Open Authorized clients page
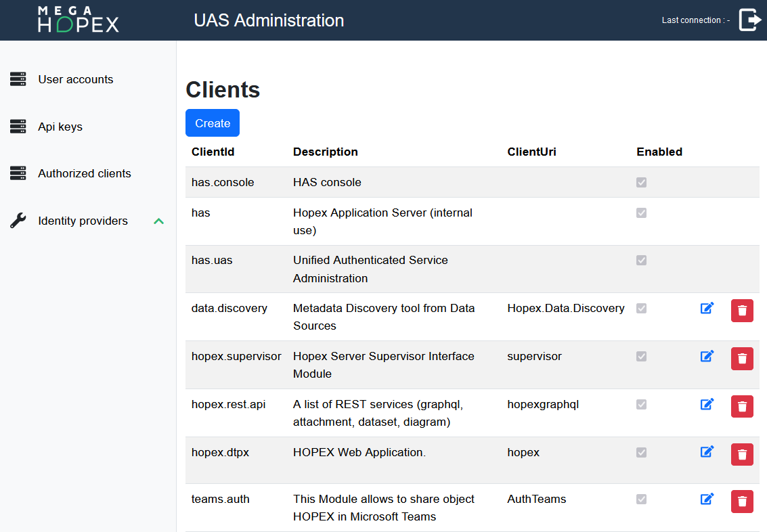Viewport: 767px width, 532px height. point(84,173)
